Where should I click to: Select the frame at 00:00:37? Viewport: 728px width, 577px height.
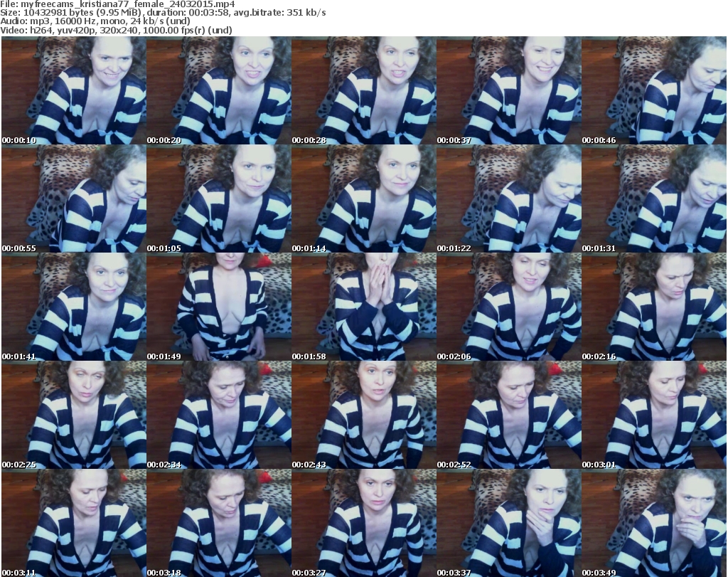pos(508,90)
